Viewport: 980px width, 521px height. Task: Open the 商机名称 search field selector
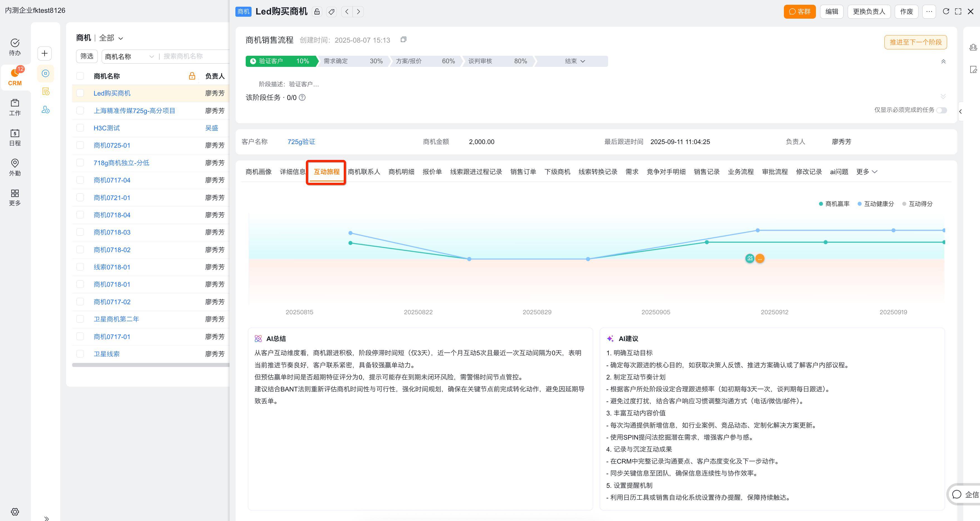[129, 56]
